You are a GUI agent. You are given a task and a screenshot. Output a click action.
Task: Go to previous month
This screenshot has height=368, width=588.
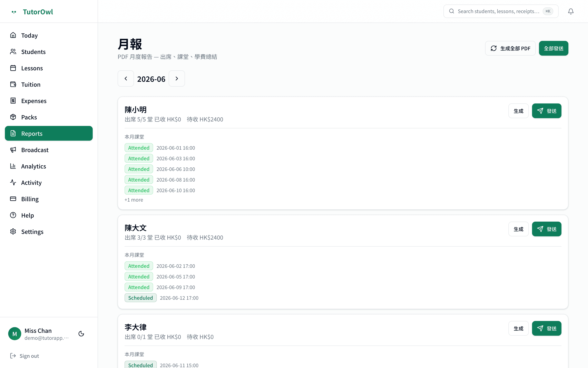click(126, 79)
